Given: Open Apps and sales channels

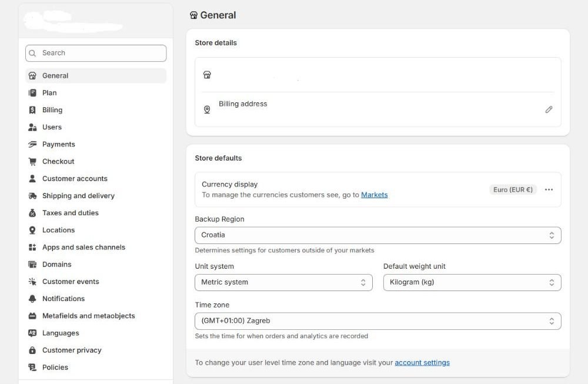Looking at the screenshot, I should pos(96,247).
